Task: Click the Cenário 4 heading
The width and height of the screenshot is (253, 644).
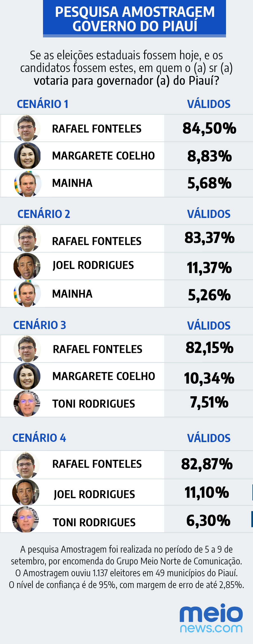Action: pyautogui.click(x=39, y=438)
